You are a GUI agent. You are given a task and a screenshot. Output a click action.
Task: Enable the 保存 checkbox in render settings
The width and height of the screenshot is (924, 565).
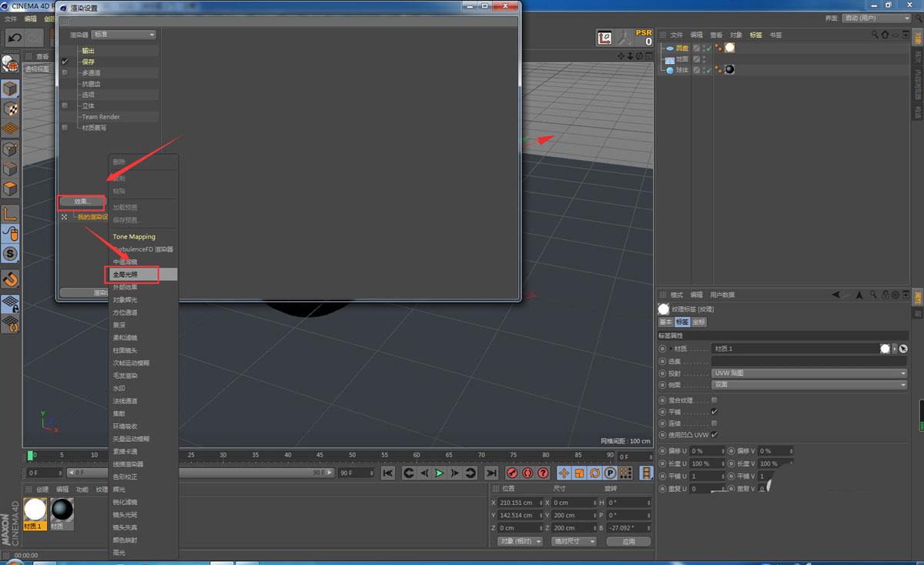[65, 61]
